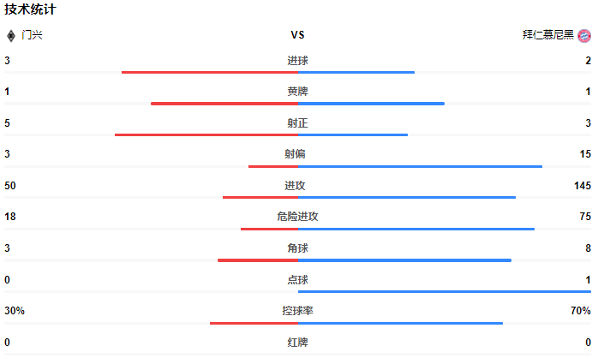Click the 黄牌 stat label

[x=297, y=92]
